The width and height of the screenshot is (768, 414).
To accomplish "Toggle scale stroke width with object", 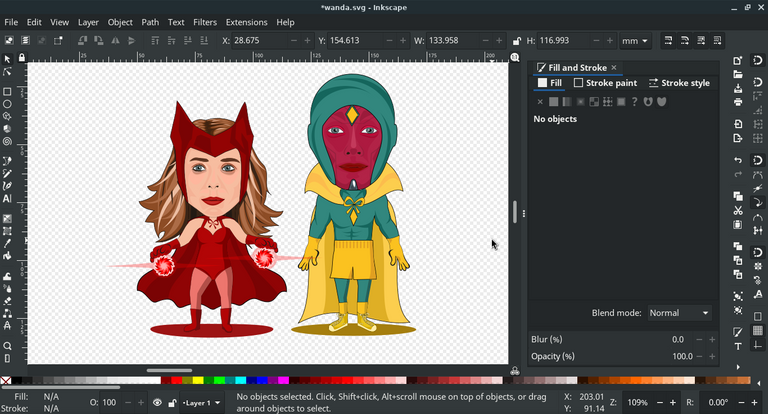I will 668,41.
